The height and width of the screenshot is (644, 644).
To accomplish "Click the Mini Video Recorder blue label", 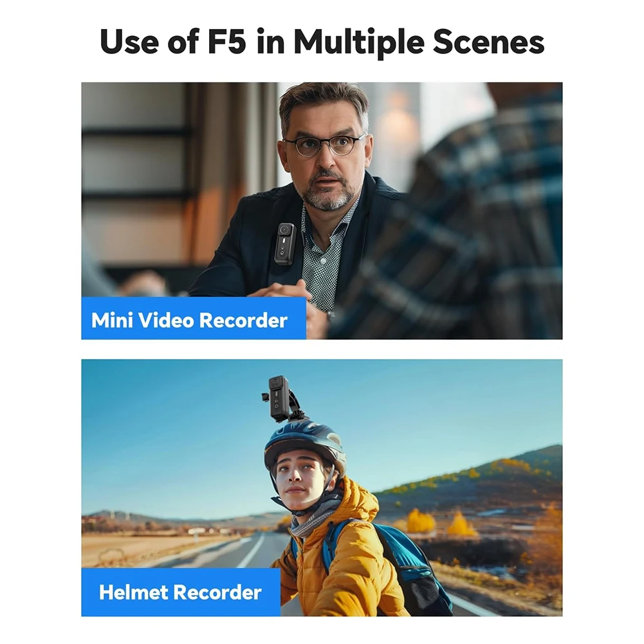I will pyautogui.click(x=194, y=318).
